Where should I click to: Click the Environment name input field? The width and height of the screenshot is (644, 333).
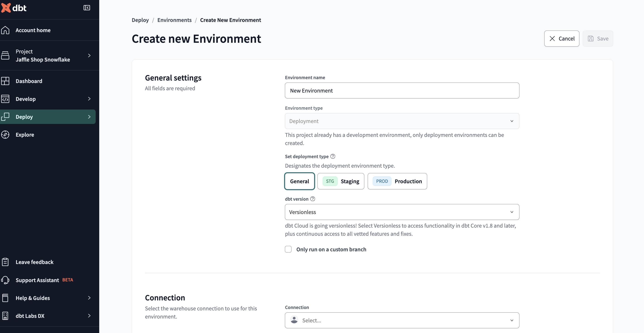tap(402, 90)
